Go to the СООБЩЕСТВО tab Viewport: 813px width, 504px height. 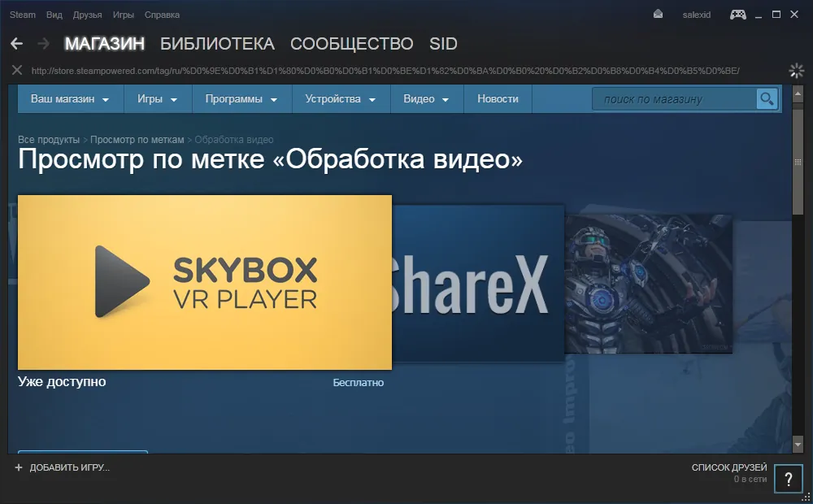[x=351, y=44]
